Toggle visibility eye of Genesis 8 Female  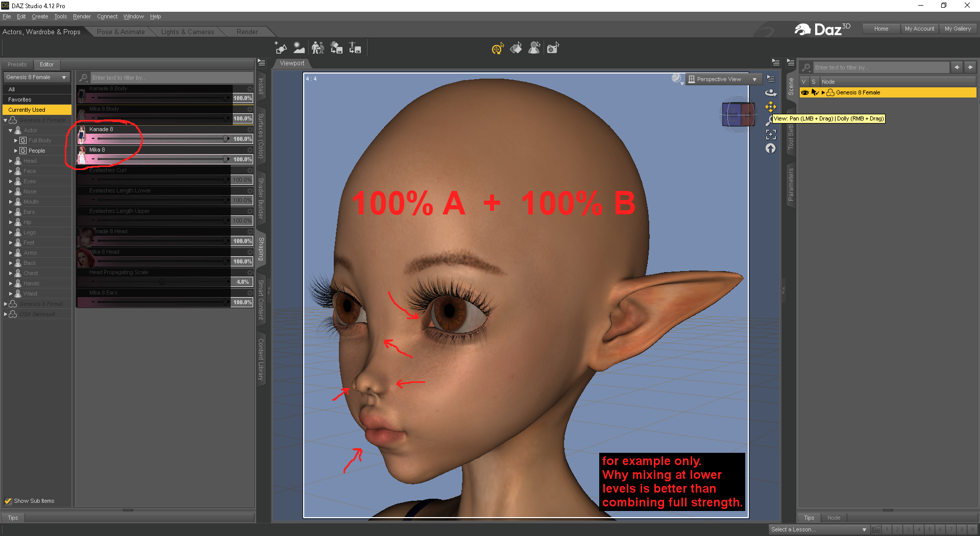tap(805, 92)
